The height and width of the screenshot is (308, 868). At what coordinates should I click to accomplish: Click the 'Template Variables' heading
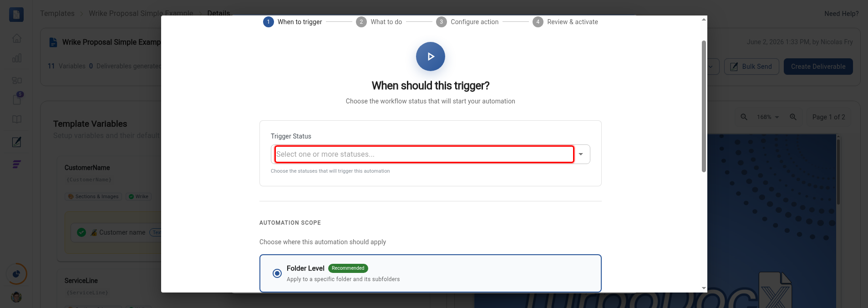coord(90,124)
